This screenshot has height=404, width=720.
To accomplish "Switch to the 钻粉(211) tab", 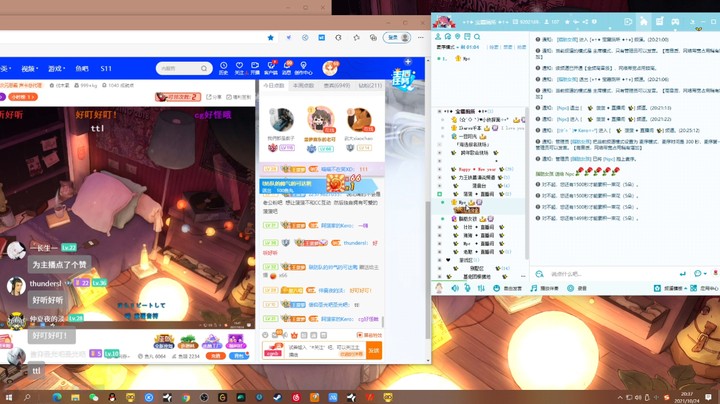I will tap(370, 86).
